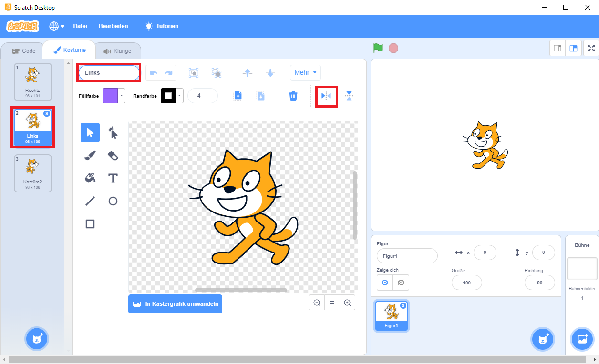
Task: Expand the Füllfarbe color dropdown
Action: 122,96
